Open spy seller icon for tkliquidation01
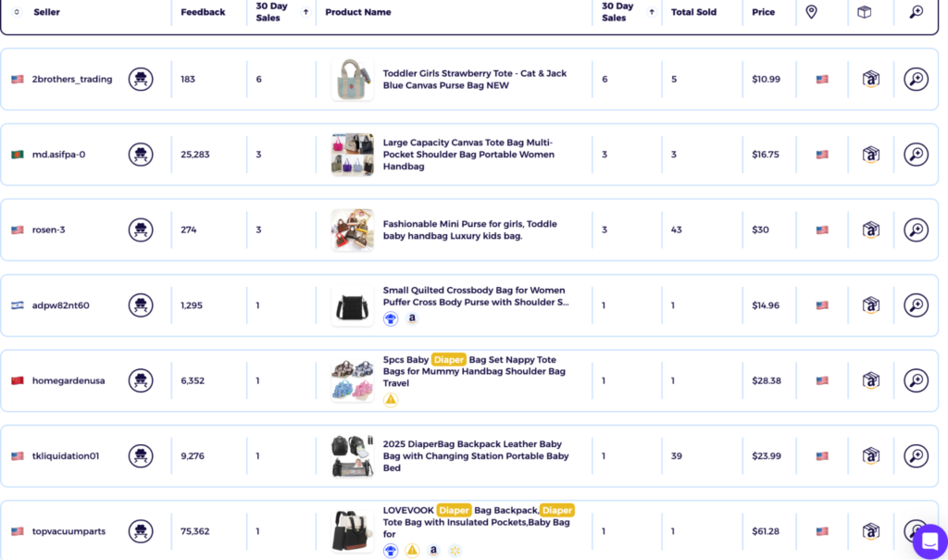This screenshot has width=948, height=560. point(141,456)
